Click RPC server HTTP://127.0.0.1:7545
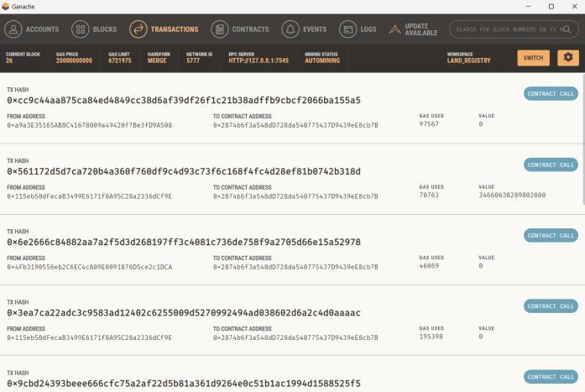The height and width of the screenshot is (392, 585). coord(259,60)
